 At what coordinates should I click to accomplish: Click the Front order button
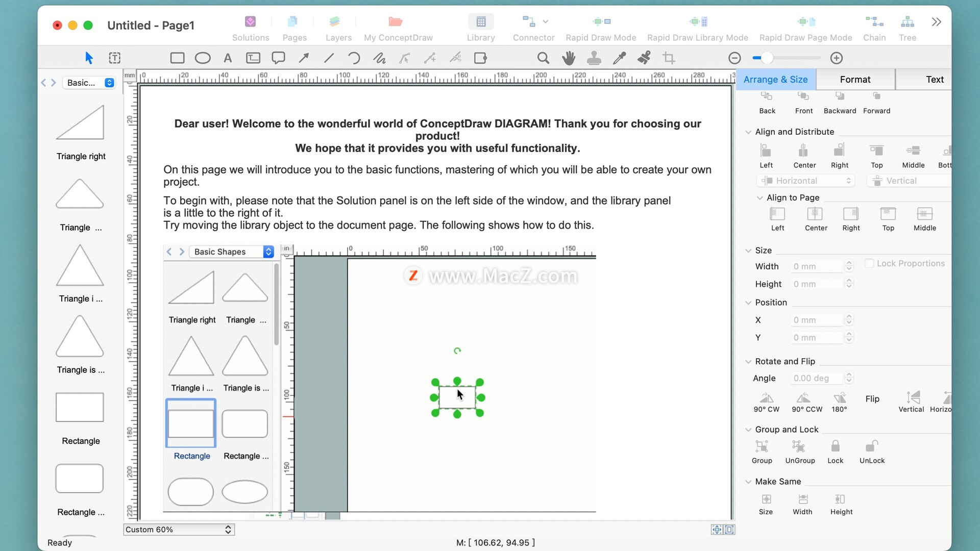coord(803,103)
